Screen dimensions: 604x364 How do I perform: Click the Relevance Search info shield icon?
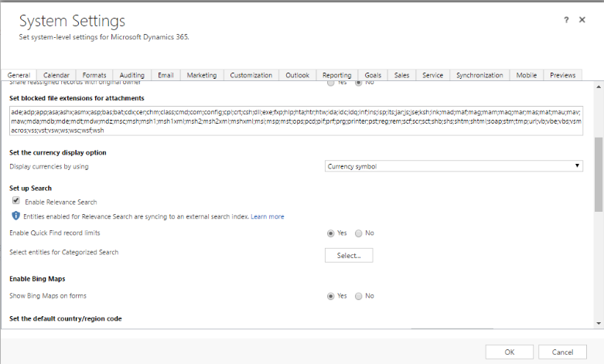(x=15, y=216)
